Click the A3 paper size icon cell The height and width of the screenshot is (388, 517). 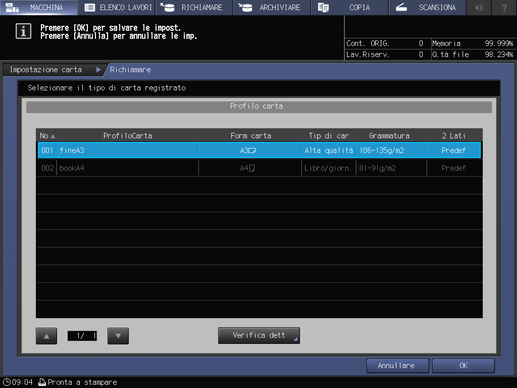point(248,150)
